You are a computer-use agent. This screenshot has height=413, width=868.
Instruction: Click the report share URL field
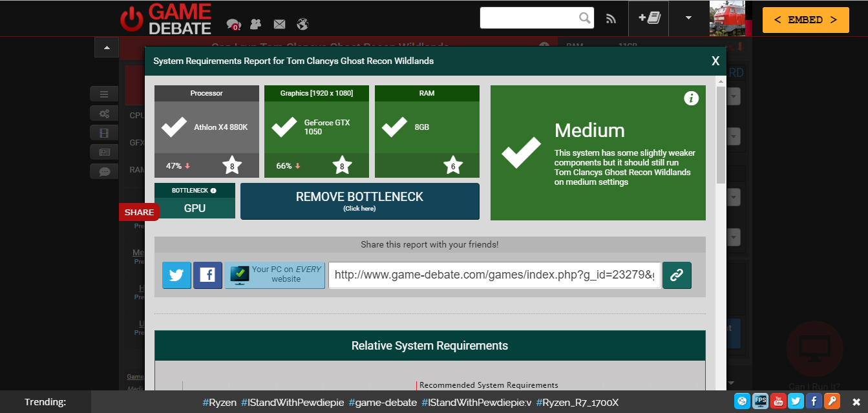coord(495,275)
